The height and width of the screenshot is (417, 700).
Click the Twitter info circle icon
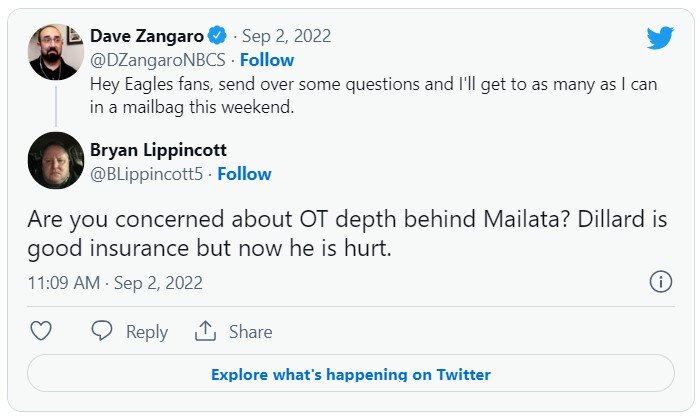point(660,282)
